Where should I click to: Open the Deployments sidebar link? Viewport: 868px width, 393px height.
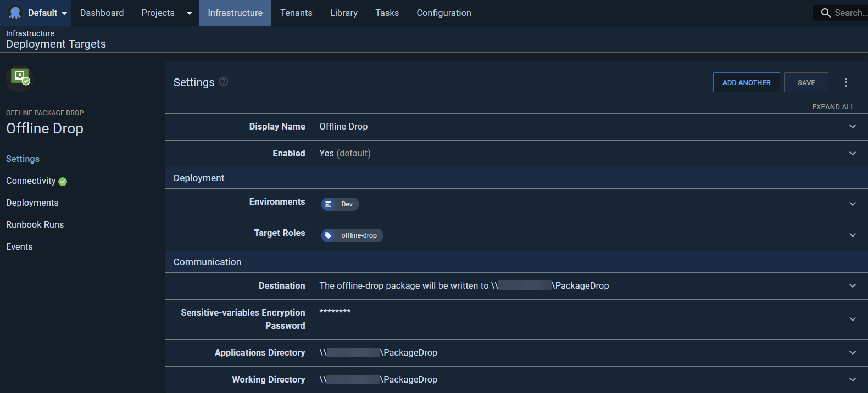(32, 203)
